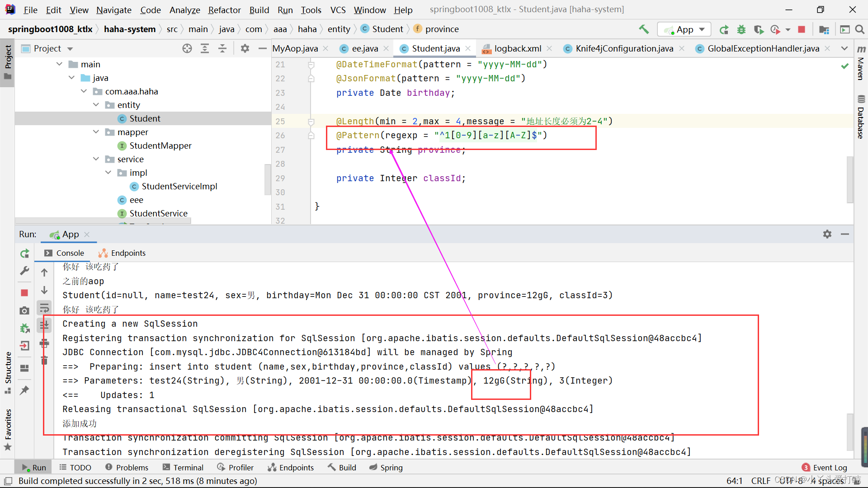Switch to MyAop.java editor tab
Image resolution: width=868 pixels, height=488 pixels.
click(295, 48)
